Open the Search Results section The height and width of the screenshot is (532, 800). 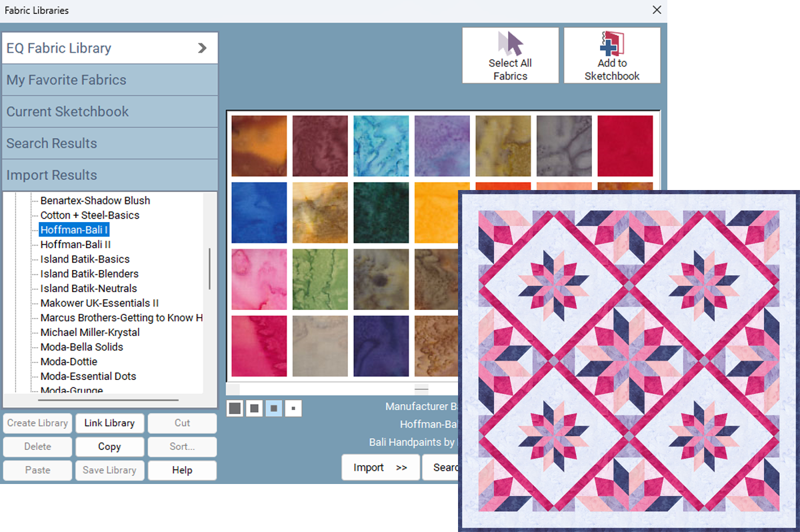pyautogui.click(x=110, y=143)
